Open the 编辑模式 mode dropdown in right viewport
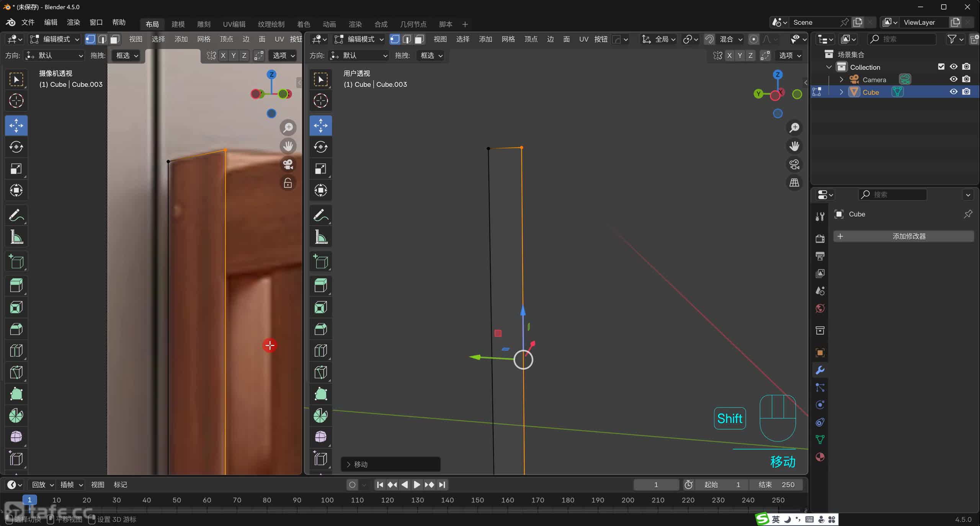980x526 pixels. [x=359, y=39]
